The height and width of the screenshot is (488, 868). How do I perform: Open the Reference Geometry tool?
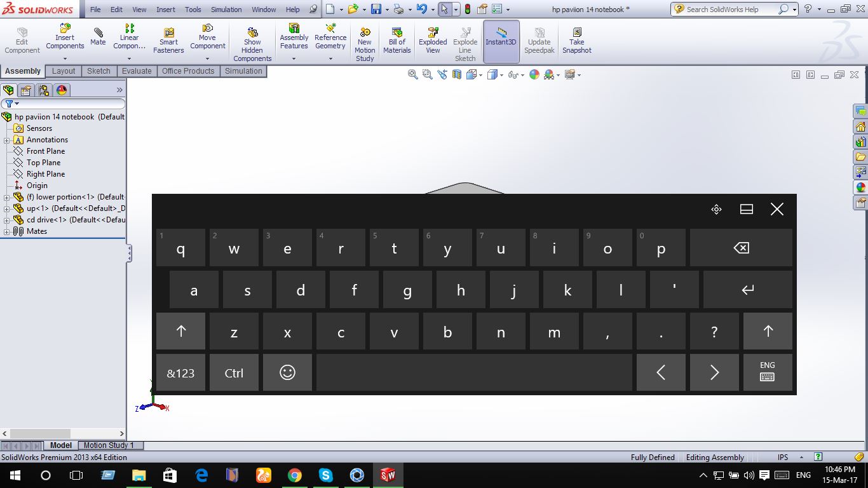tap(330, 37)
